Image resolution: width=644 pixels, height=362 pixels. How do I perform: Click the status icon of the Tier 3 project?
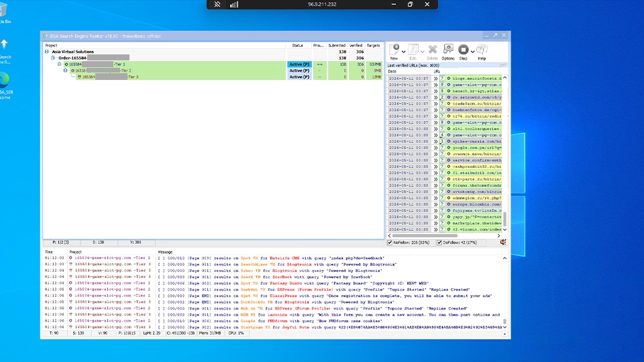coord(79,77)
